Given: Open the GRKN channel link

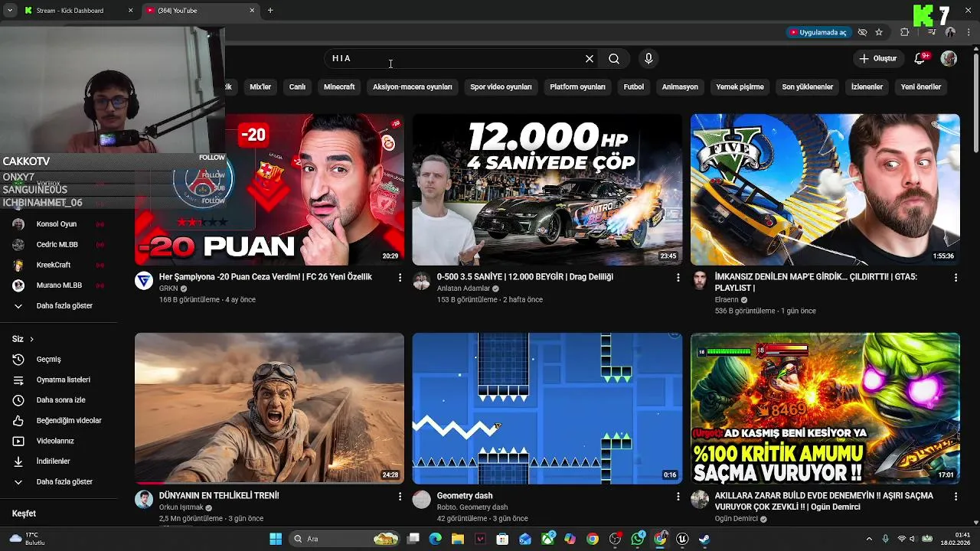Looking at the screenshot, I should pyautogui.click(x=168, y=289).
